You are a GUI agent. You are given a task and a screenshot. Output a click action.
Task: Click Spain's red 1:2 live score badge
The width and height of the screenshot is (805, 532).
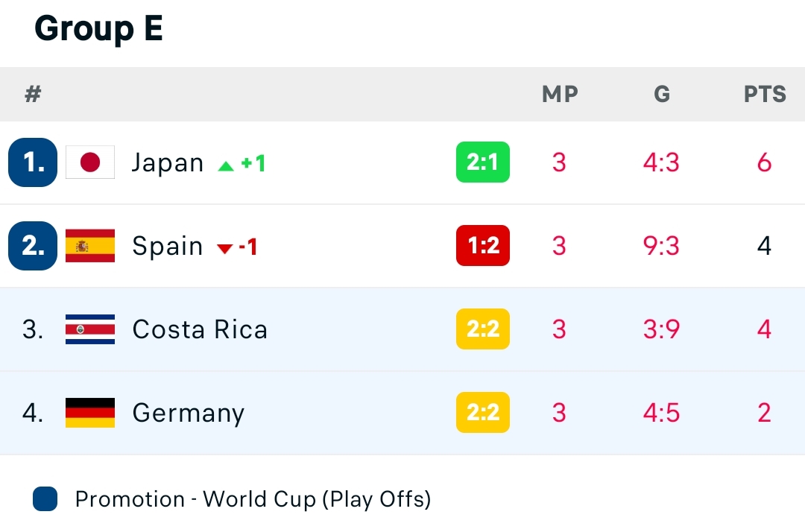tap(482, 246)
